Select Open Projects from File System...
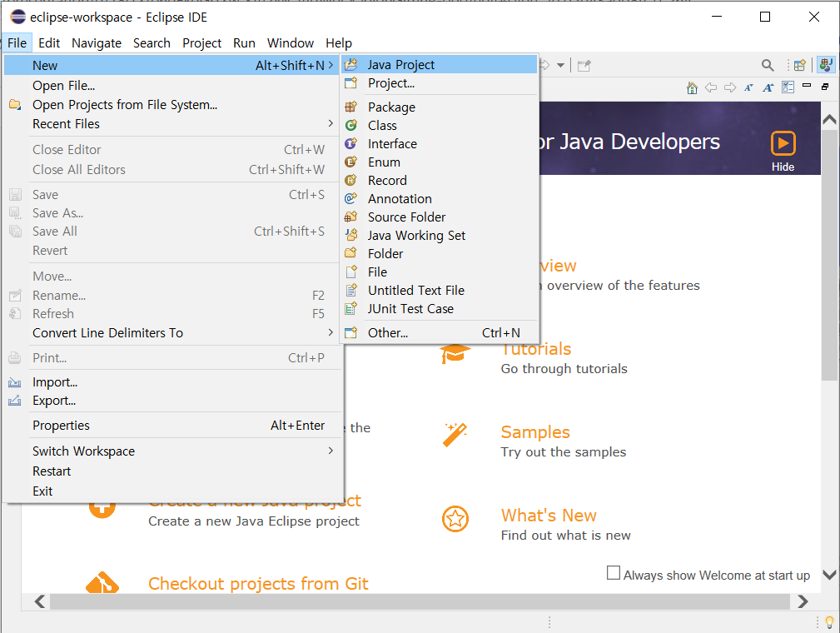The width and height of the screenshot is (840, 633). (171, 105)
